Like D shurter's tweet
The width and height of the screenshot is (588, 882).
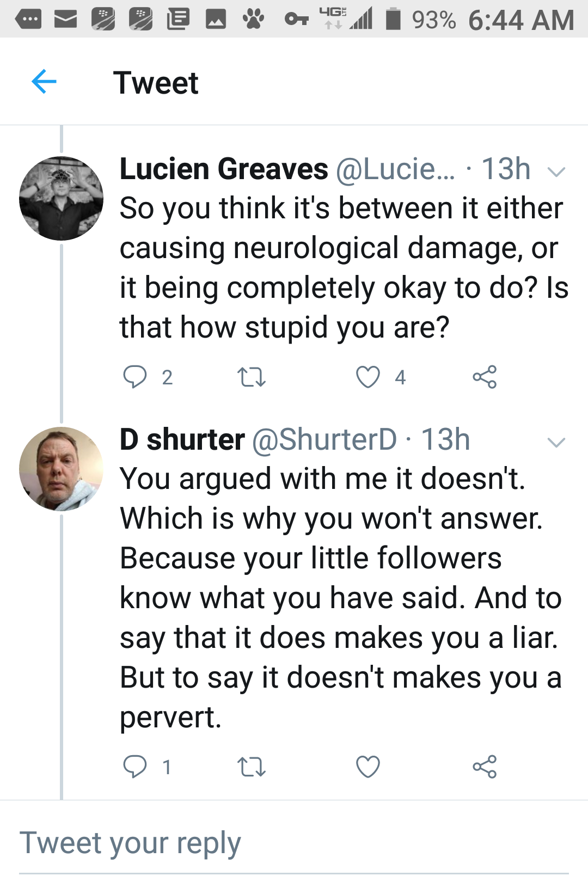(x=368, y=767)
